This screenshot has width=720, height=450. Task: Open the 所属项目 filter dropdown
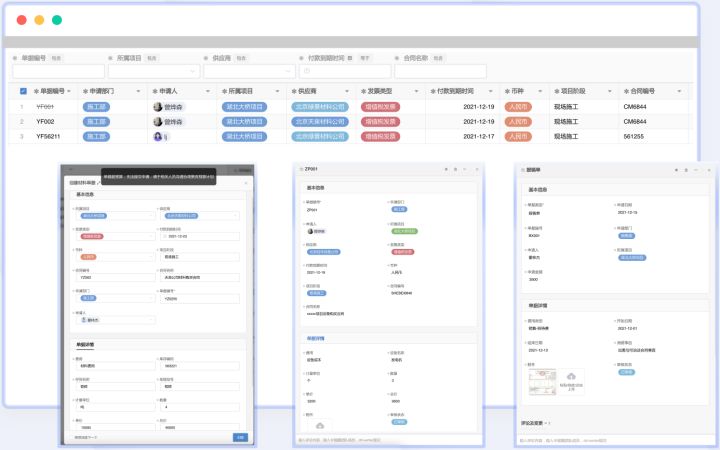pyautogui.click(x=150, y=72)
